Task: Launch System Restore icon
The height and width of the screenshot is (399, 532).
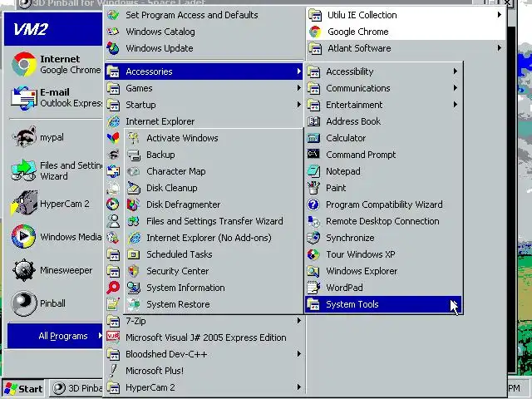Action: pos(134,304)
